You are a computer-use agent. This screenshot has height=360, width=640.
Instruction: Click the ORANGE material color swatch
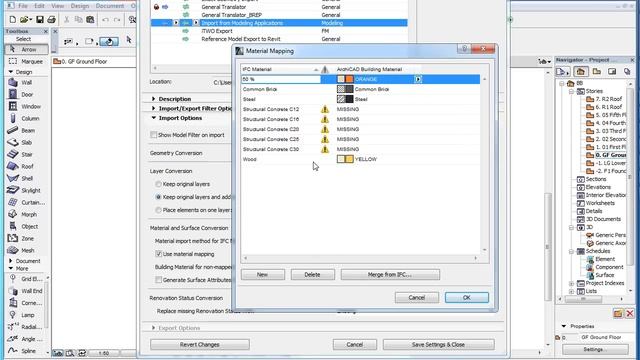click(x=345, y=79)
